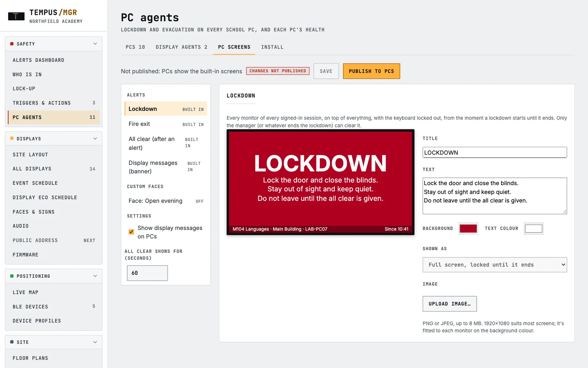
Task: Open the Install tab
Action: click(x=272, y=47)
